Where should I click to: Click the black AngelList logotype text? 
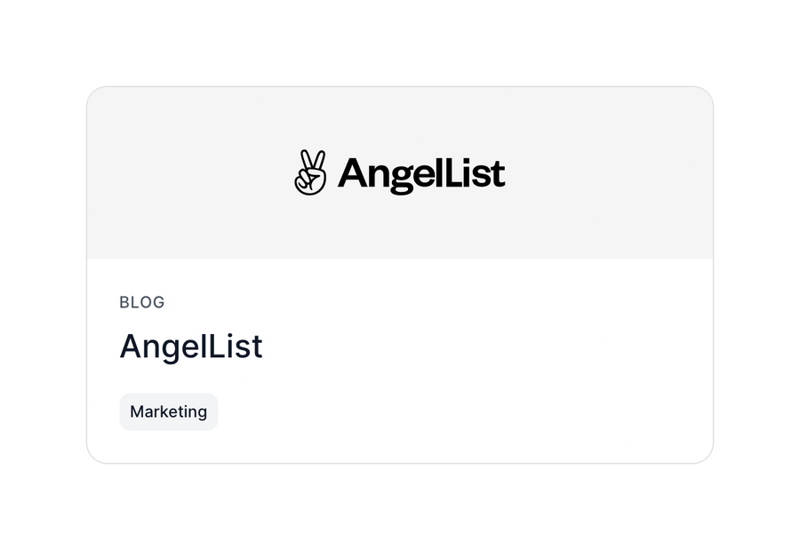pyautogui.click(x=421, y=174)
